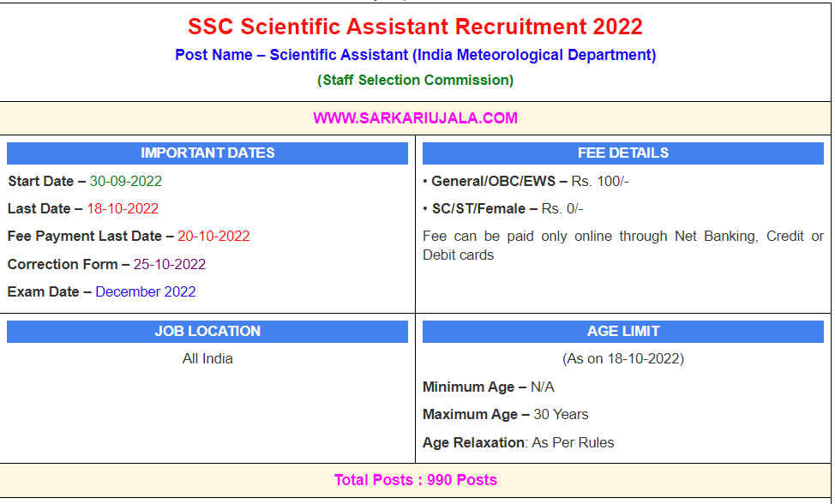Click fee payment last date 20-10-2022
The width and height of the screenshot is (835, 504).
[213, 236]
